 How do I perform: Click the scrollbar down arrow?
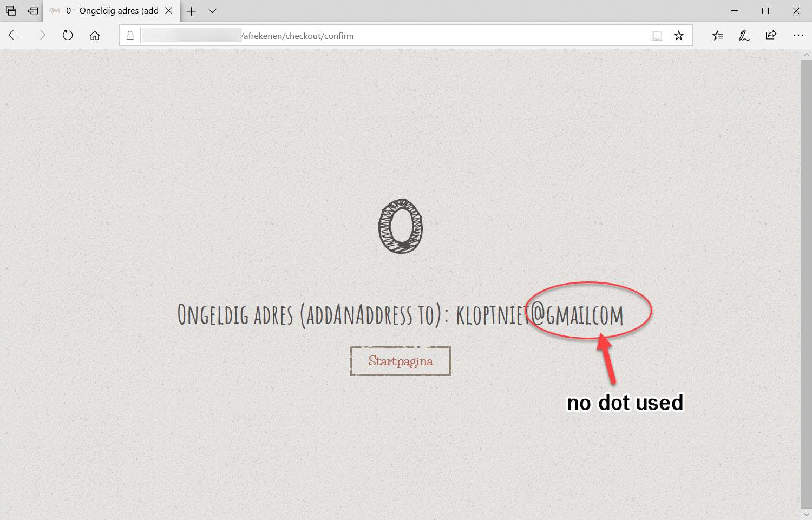pyautogui.click(x=807, y=515)
